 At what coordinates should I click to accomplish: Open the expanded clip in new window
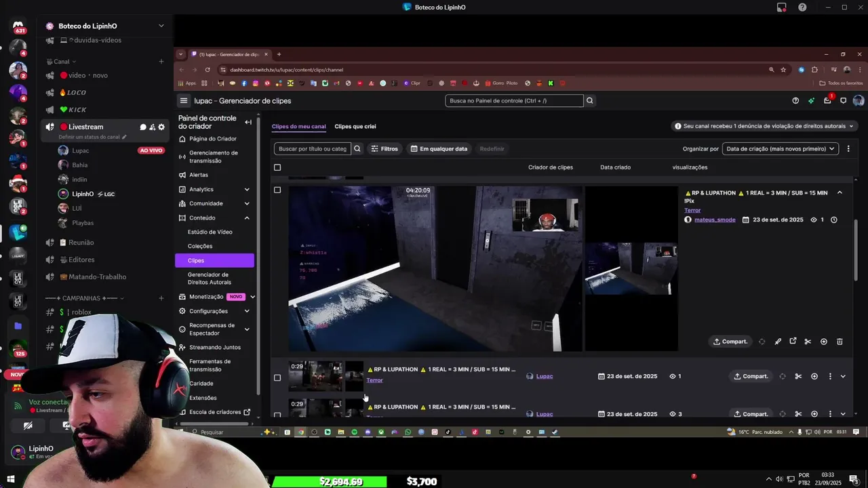click(793, 342)
